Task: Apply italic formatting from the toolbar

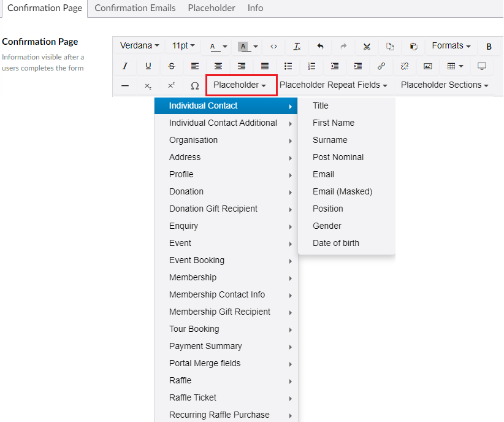Action: click(x=125, y=66)
